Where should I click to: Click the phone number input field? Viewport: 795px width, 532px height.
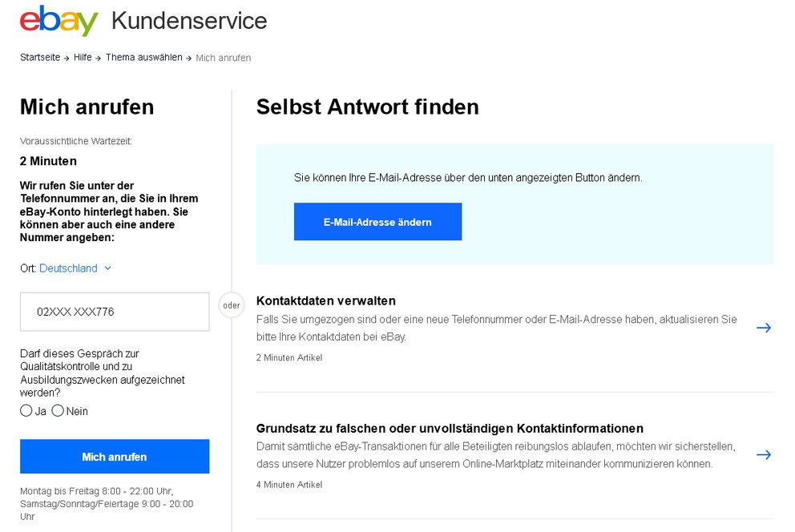[114, 311]
